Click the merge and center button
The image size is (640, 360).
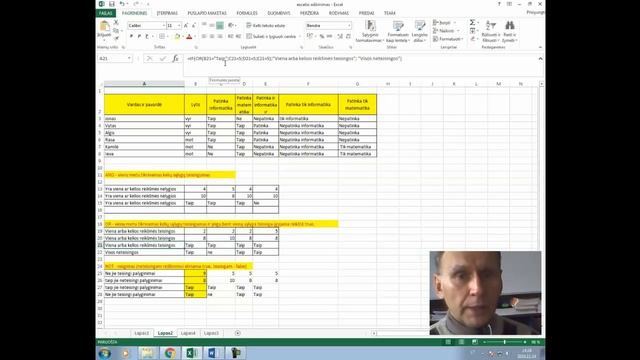click(271, 36)
